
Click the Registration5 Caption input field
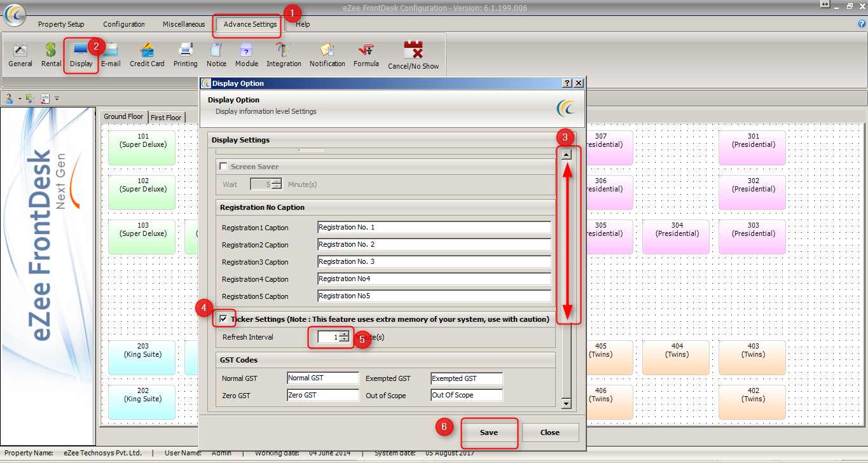434,296
